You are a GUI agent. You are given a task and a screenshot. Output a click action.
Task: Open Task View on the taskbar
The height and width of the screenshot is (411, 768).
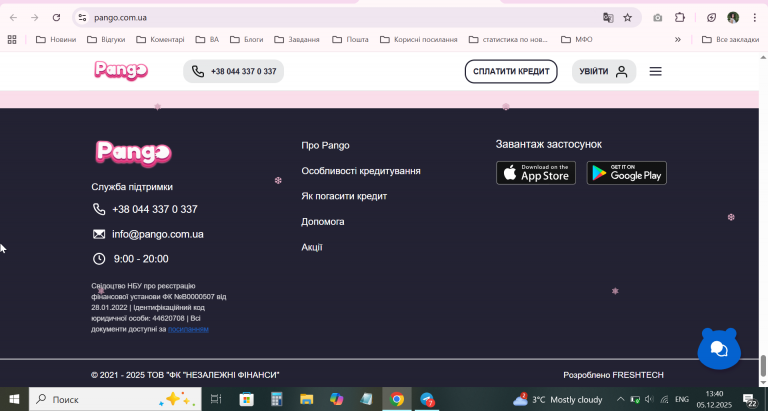click(x=216, y=399)
